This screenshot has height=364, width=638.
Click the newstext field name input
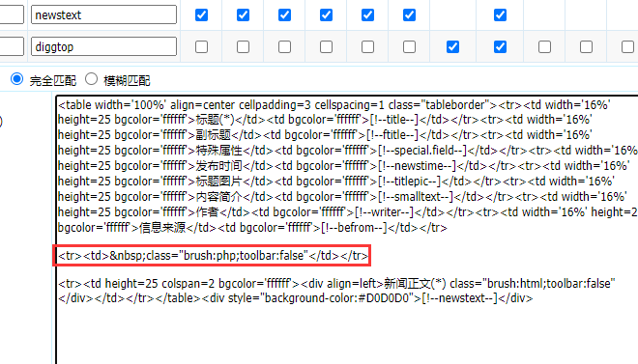coord(103,14)
